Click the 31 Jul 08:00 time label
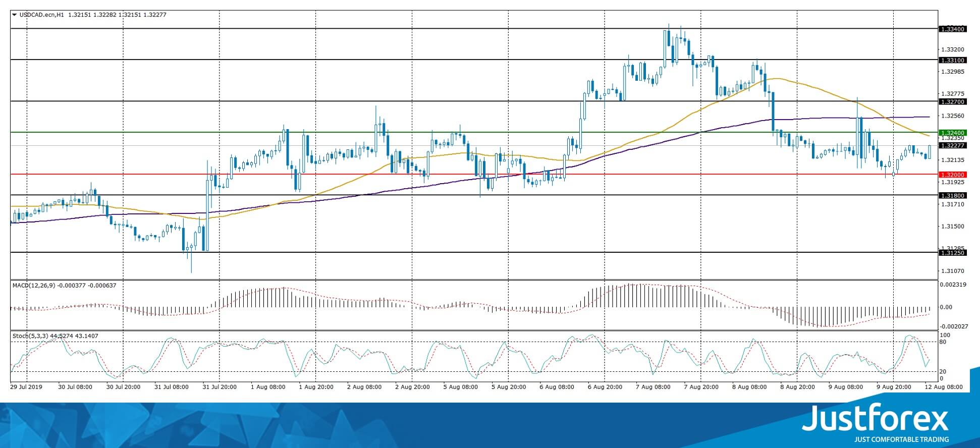Viewport: 980px width, 448px height. (172, 387)
